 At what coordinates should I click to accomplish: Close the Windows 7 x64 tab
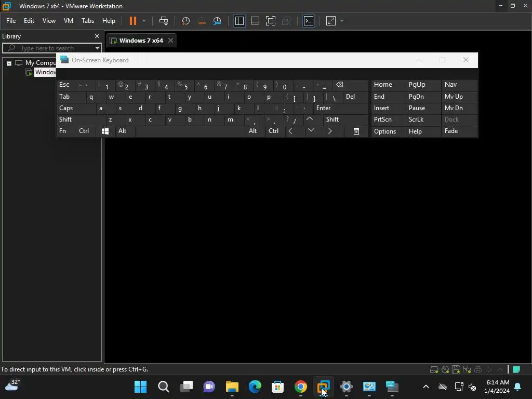[170, 41]
